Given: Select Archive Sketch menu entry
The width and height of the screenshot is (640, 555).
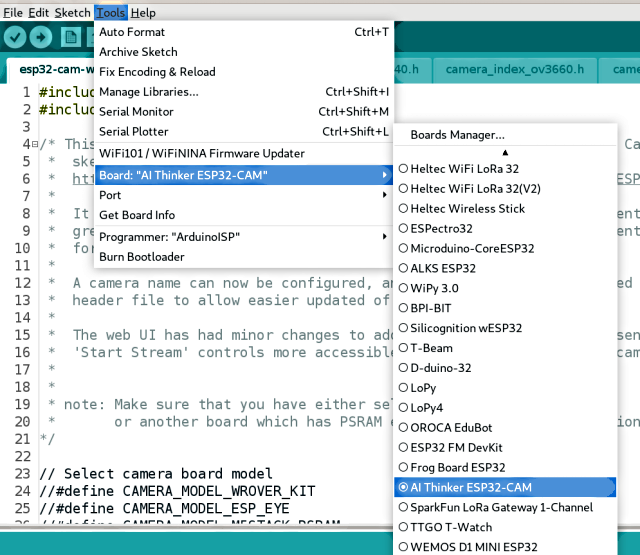Looking at the screenshot, I should pyautogui.click(x=244, y=52).
